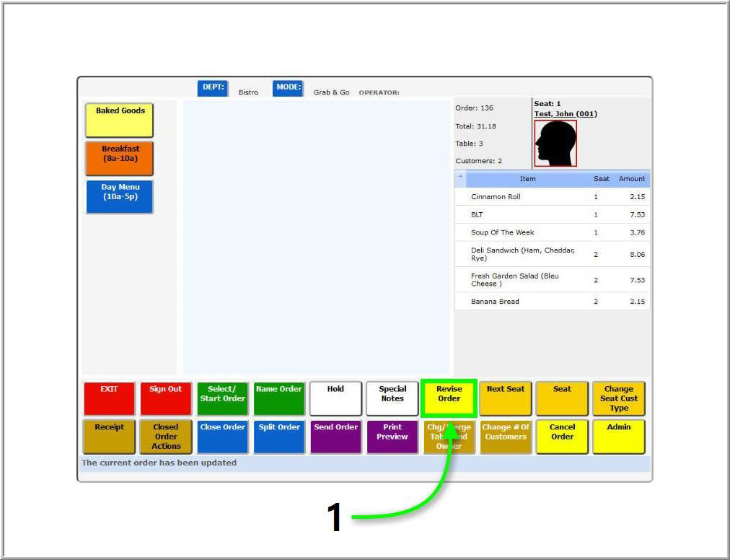
Task: Click the Test, John (001) customer link
Action: 566,114
